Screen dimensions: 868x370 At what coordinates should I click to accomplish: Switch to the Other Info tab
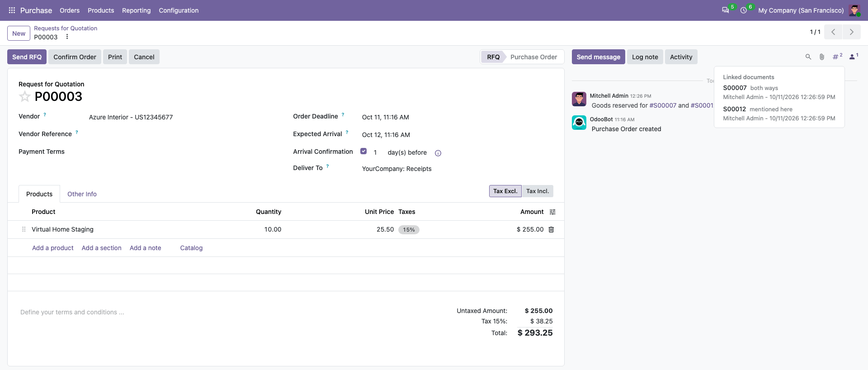(x=82, y=194)
